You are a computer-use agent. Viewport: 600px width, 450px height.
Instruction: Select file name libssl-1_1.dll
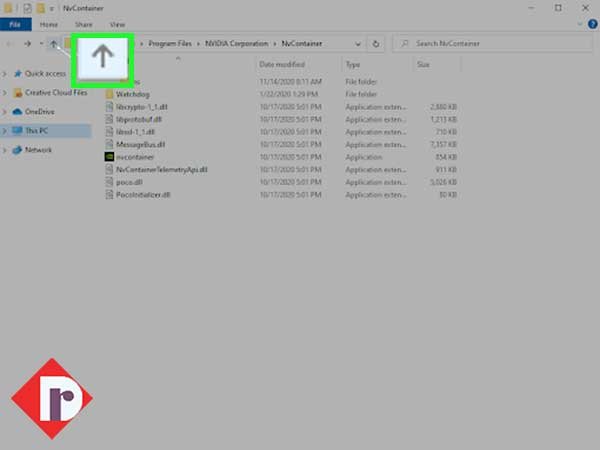pos(135,132)
